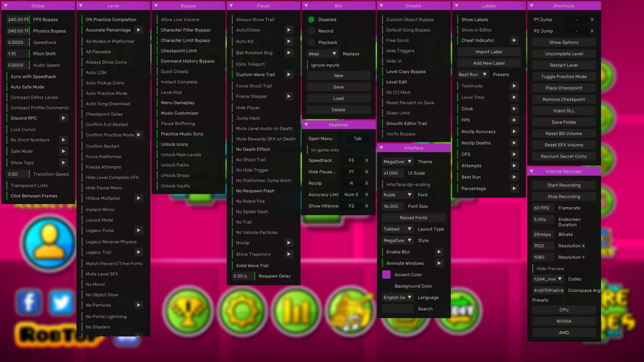Open the Rubik font dropdown
This screenshot has width=644, height=362.
(397, 195)
